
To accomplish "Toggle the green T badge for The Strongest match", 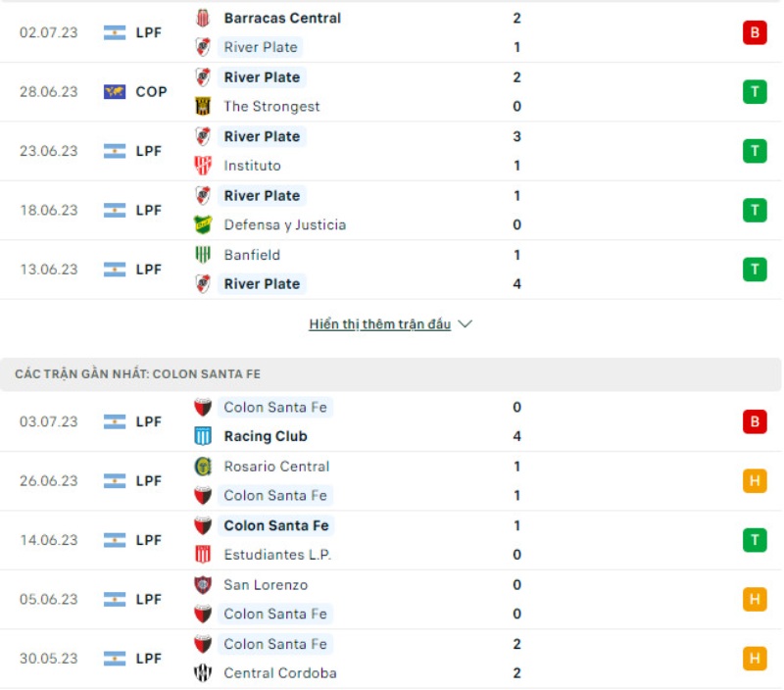I will click(754, 91).
